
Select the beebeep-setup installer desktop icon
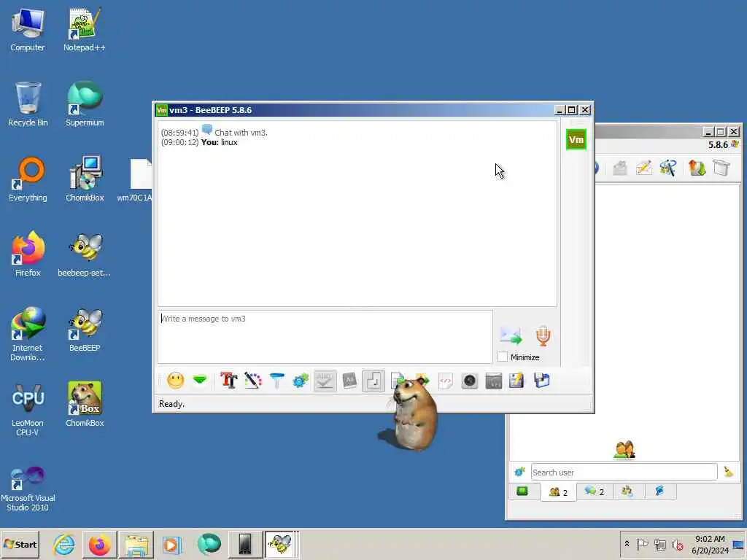coord(85,254)
